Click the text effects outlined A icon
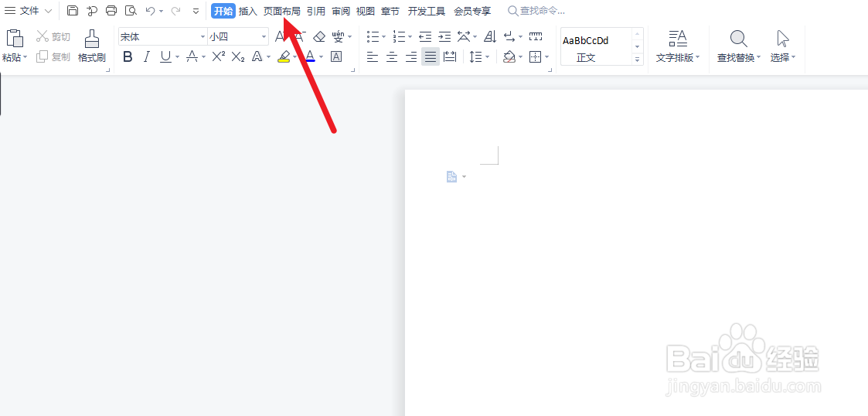 (257, 56)
